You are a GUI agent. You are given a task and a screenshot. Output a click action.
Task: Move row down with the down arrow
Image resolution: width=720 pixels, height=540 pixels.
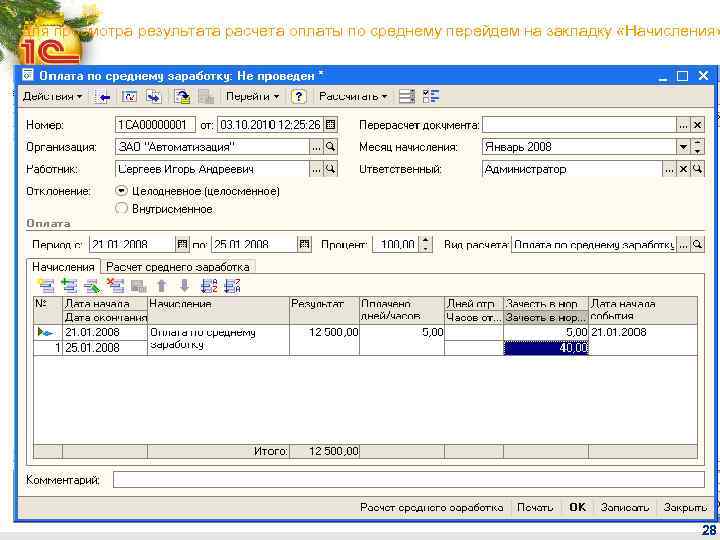185,286
